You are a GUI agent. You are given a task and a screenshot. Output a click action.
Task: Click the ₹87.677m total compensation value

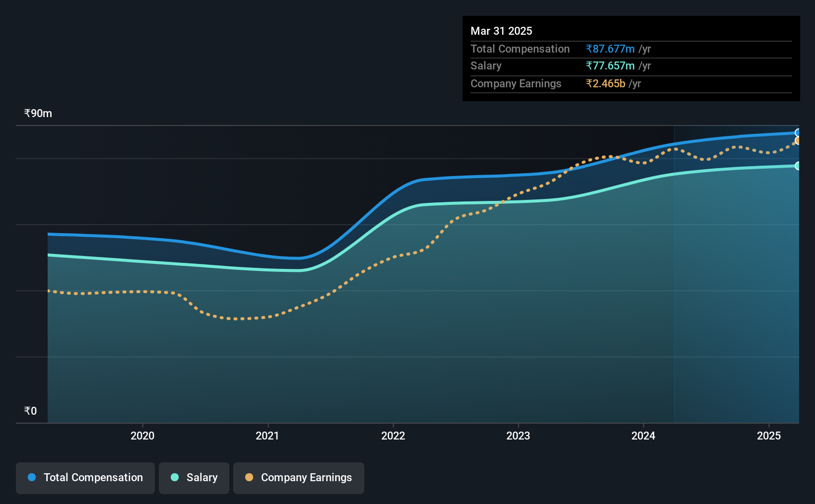pos(610,49)
